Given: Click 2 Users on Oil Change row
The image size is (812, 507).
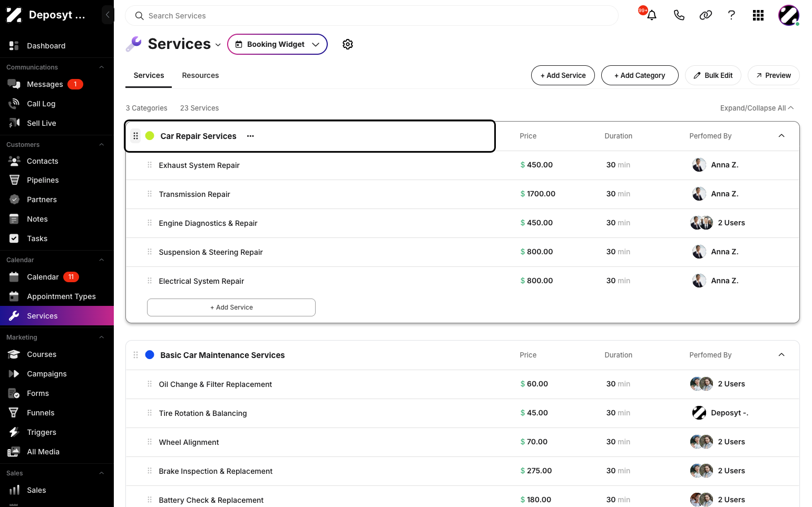Looking at the screenshot, I should [x=731, y=384].
